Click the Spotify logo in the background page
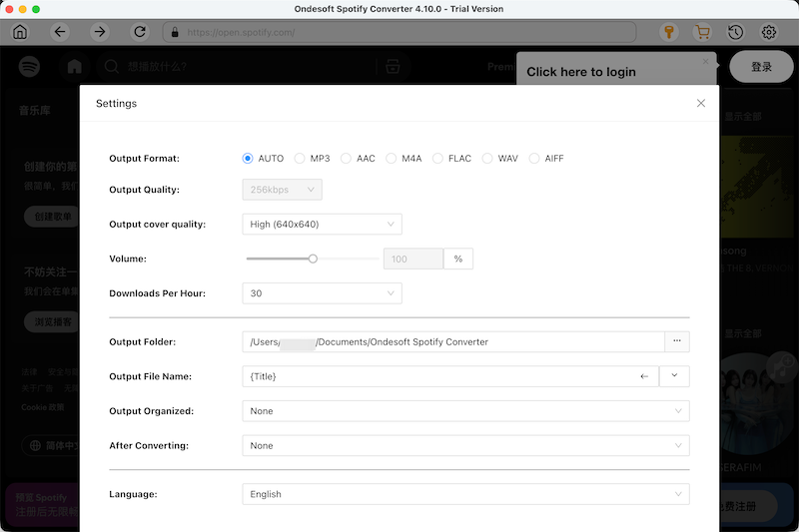 [x=30, y=67]
